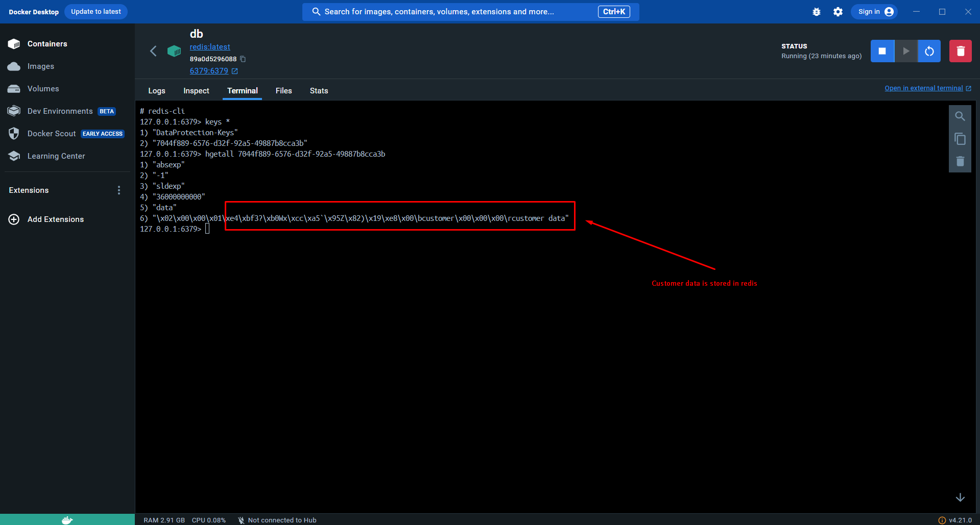980x525 pixels.
Task: Restart the db container
Action: pyautogui.click(x=929, y=51)
